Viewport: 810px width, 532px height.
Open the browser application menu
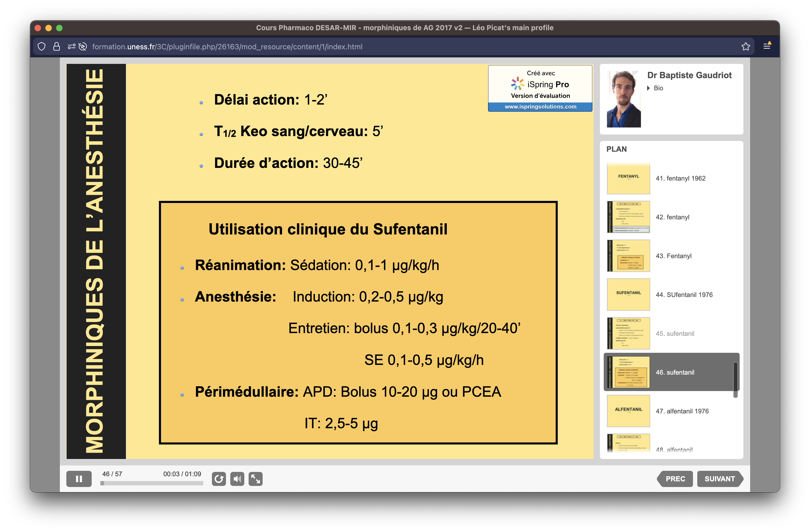(x=767, y=46)
